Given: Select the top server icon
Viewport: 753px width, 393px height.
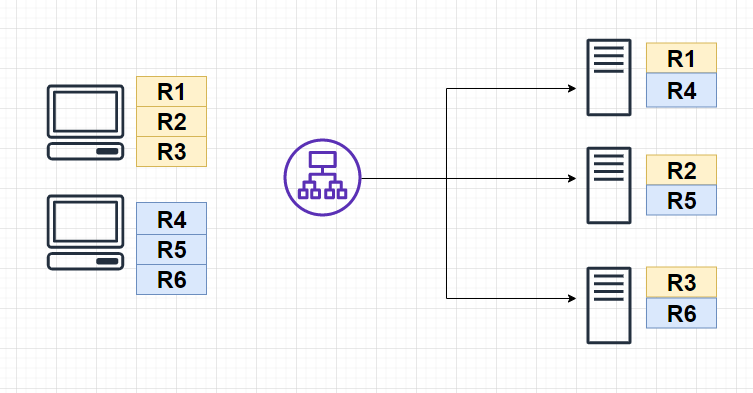Looking at the screenshot, I should coord(609,77).
